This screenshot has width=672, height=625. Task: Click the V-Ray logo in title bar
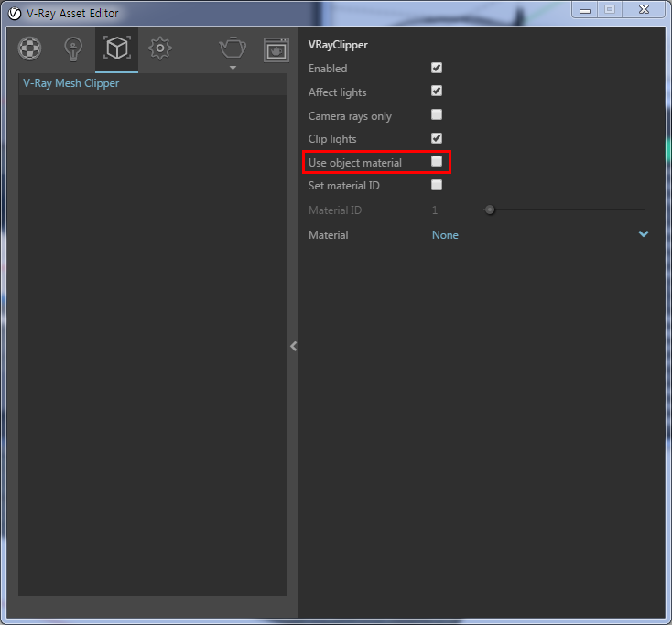coord(15,14)
